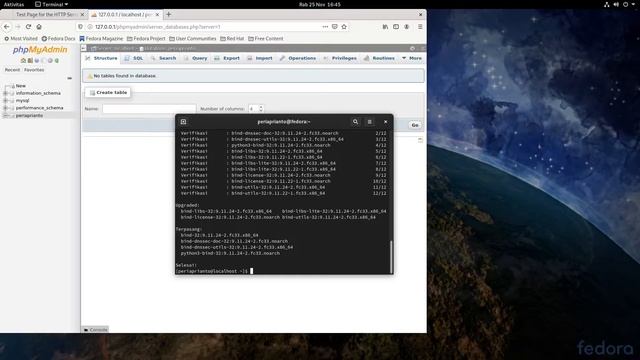Click the terminal new tab icon
Image resolution: width=640 pixels, height=360 pixels.
(183, 122)
